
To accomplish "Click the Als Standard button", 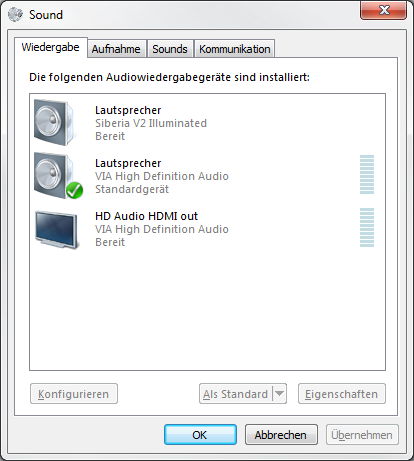I will (x=236, y=394).
